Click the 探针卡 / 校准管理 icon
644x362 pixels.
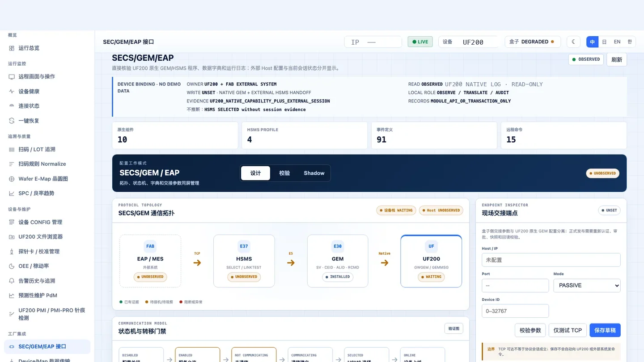[12, 252]
